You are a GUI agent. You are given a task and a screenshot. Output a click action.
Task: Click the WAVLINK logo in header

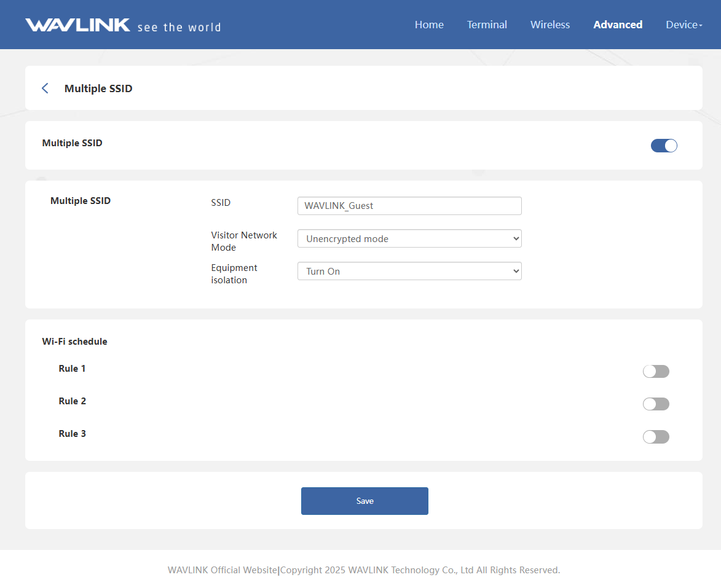pos(77,25)
